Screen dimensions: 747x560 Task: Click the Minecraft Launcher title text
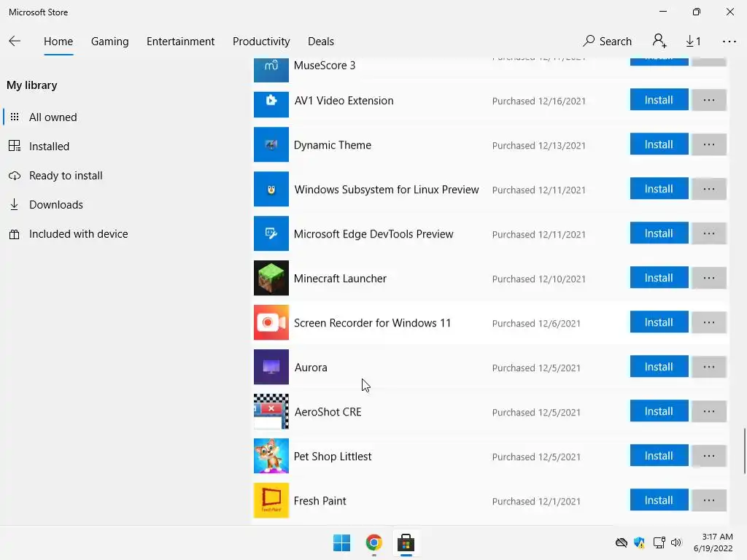[x=340, y=279]
